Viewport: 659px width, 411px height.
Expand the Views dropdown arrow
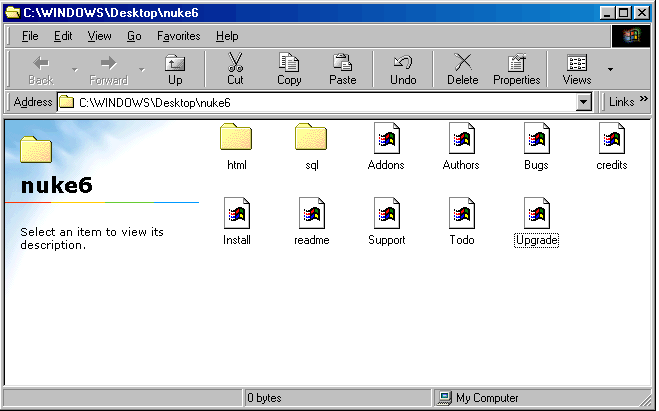coord(610,69)
